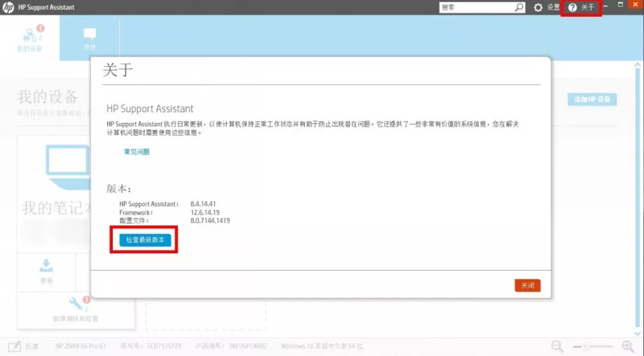Click the zoom out magnifier icon
The image size is (644, 356).
pyautogui.click(x=558, y=346)
